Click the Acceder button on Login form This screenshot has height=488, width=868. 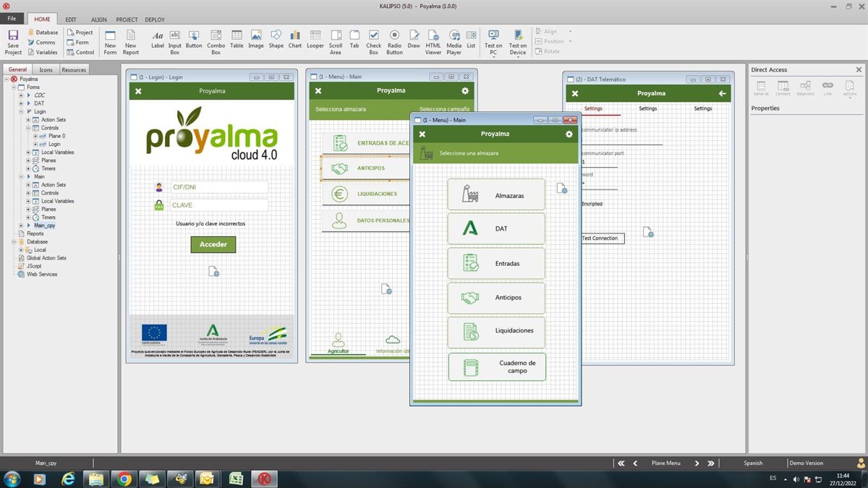pyautogui.click(x=213, y=244)
